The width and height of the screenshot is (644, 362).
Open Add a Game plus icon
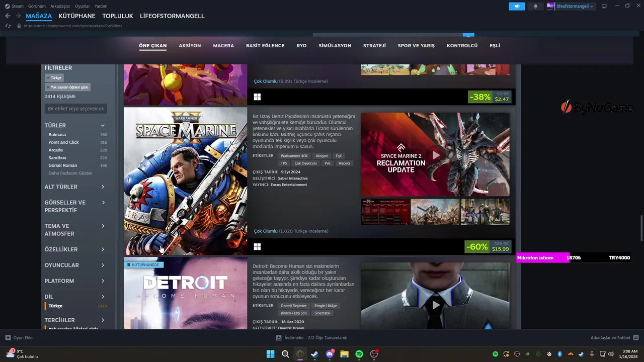(8, 338)
